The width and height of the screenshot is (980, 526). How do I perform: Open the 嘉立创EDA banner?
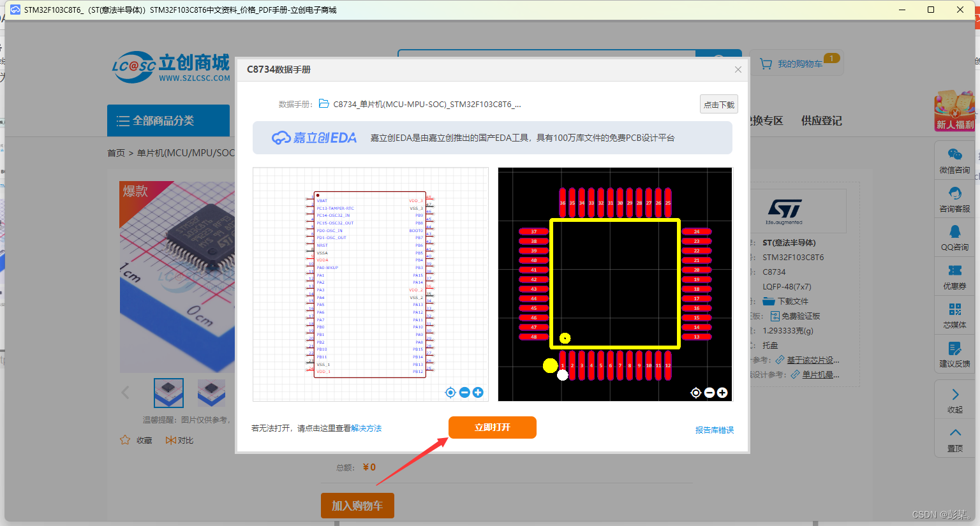pyautogui.click(x=493, y=138)
